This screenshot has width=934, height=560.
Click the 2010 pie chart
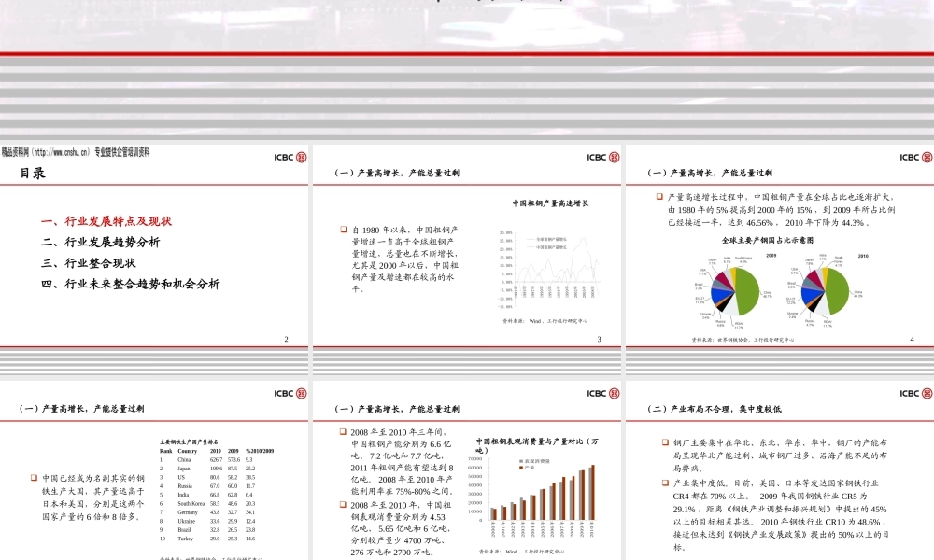tap(825, 291)
